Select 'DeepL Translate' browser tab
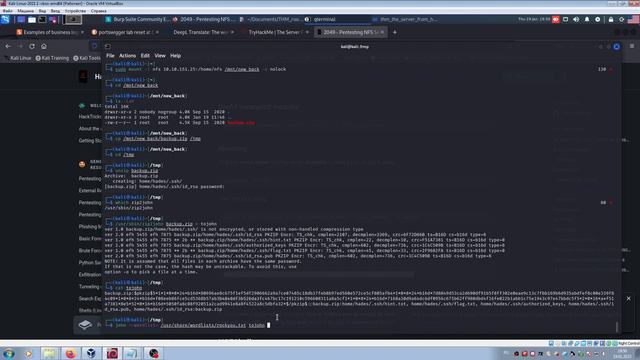Screen dimensions: 640x360 point(200,32)
